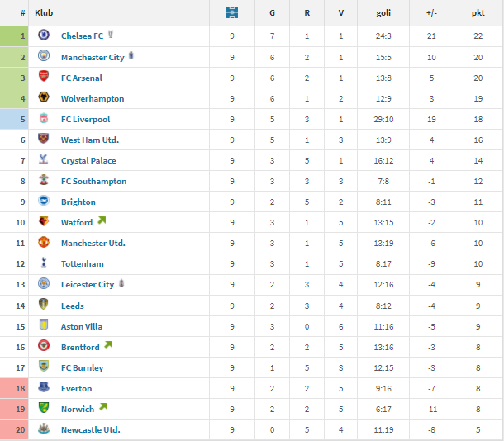Open the Crystal Palace club link
Screen dimensions: 504x441
tap(88, 160)
